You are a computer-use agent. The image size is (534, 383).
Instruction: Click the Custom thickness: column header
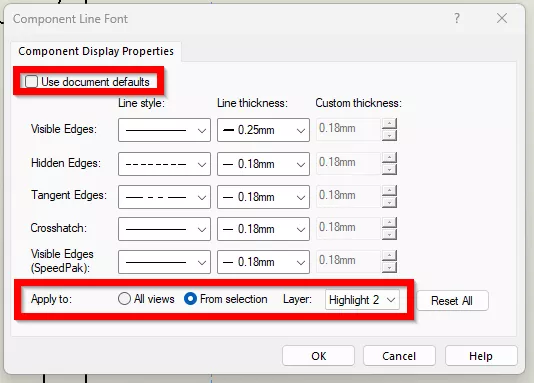click(359, 103)
